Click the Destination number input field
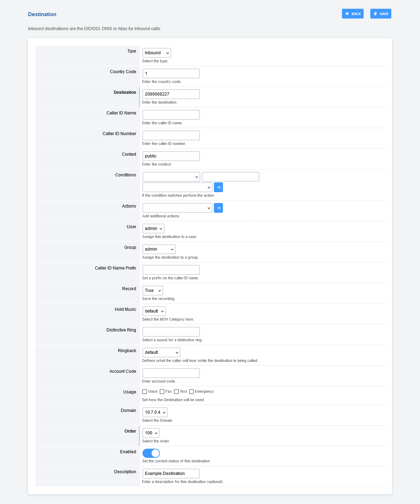Viewport: 420px width, 504px height. click(171, 94)
